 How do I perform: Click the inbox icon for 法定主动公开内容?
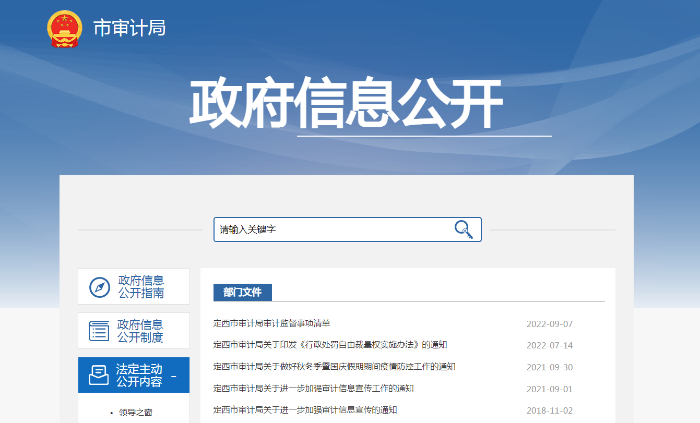99,375
